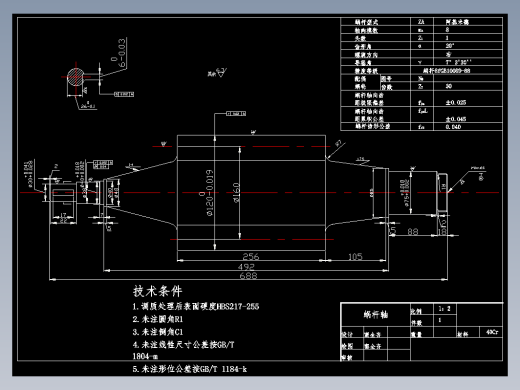
Task: Select note 4 ending with GB/T
Action: [183, 344]
